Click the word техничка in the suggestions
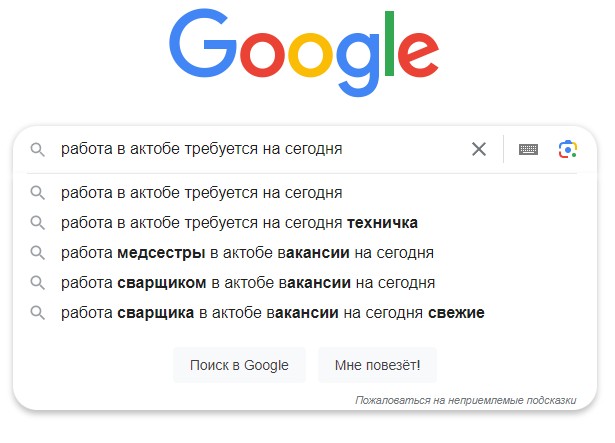The width and height of the screenshot is (615, 443). [382, 222]
